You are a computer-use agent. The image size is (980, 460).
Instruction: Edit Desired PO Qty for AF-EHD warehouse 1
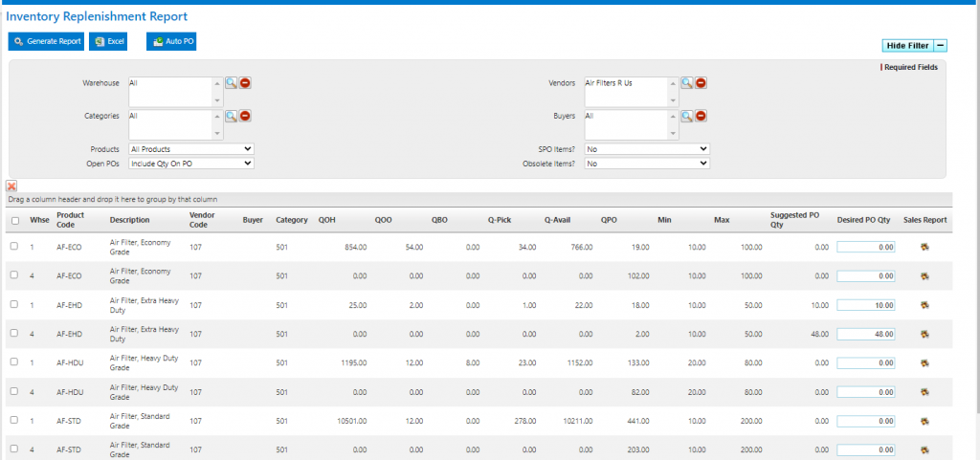[x=865, y=305]
